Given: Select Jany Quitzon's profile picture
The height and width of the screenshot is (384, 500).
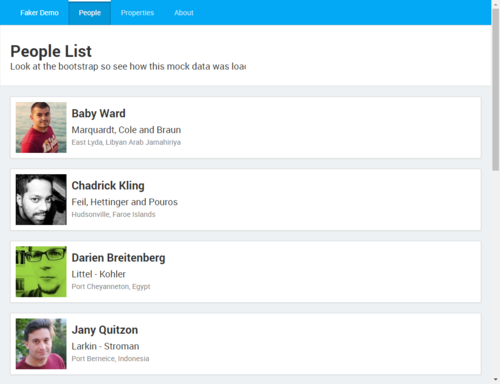Looking at the screenshot, I should 41,344.
